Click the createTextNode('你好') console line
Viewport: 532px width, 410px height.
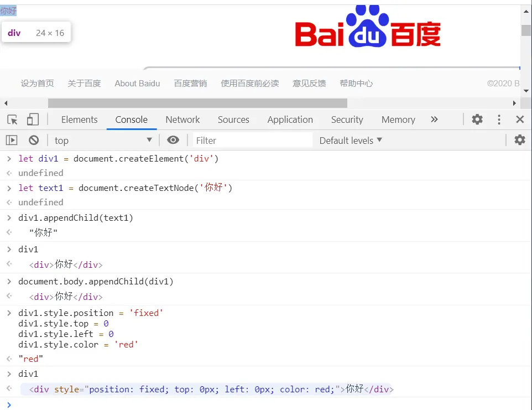pyautogui.click(x=125, y=188)
